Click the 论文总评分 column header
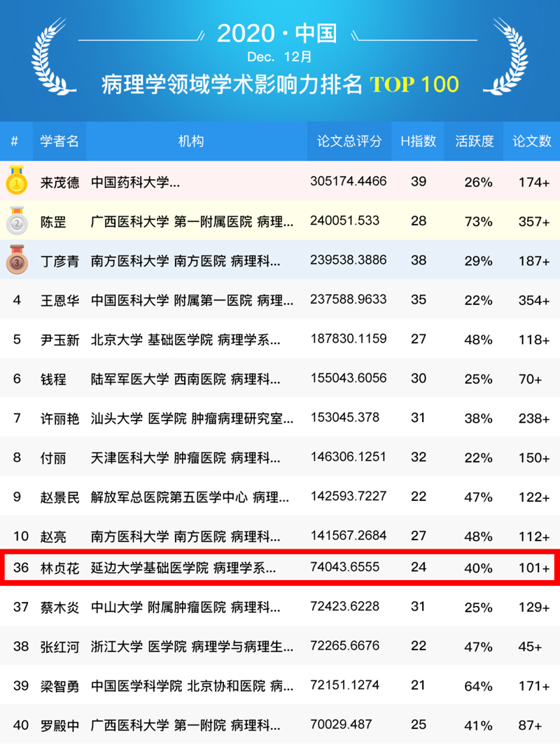This screenshot has height=746, width=560. (x=349, y=141)
